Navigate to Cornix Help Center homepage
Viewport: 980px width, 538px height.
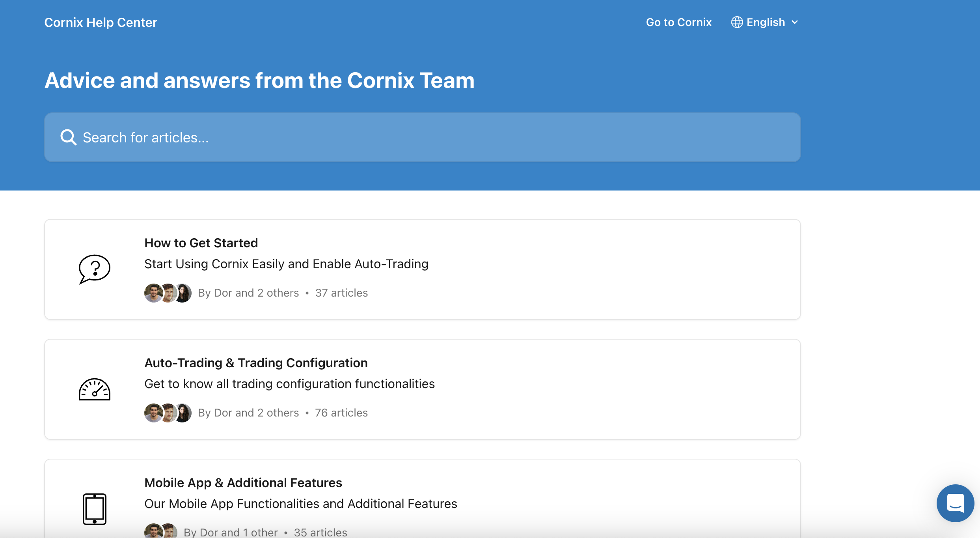pos(101,22)
